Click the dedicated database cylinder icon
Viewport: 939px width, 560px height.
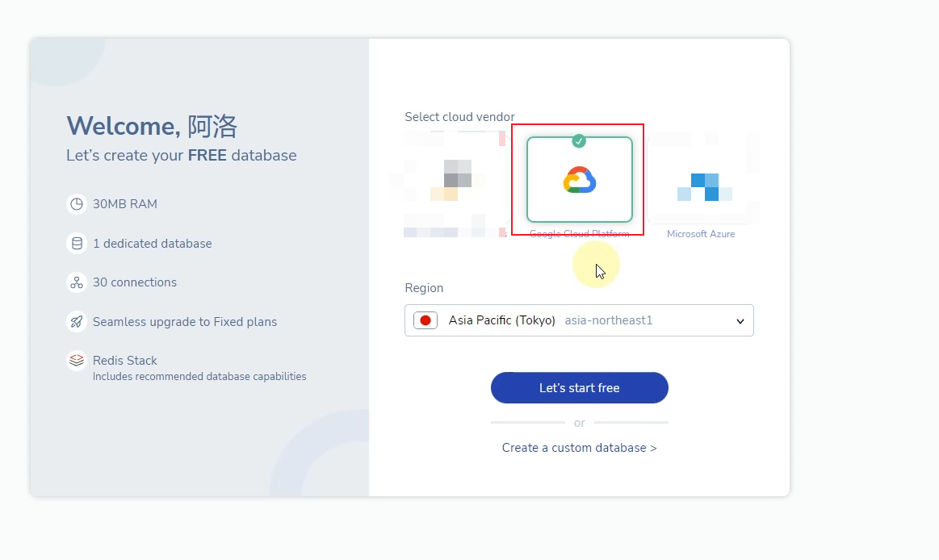pyautogui.click(x=77, y=244)
